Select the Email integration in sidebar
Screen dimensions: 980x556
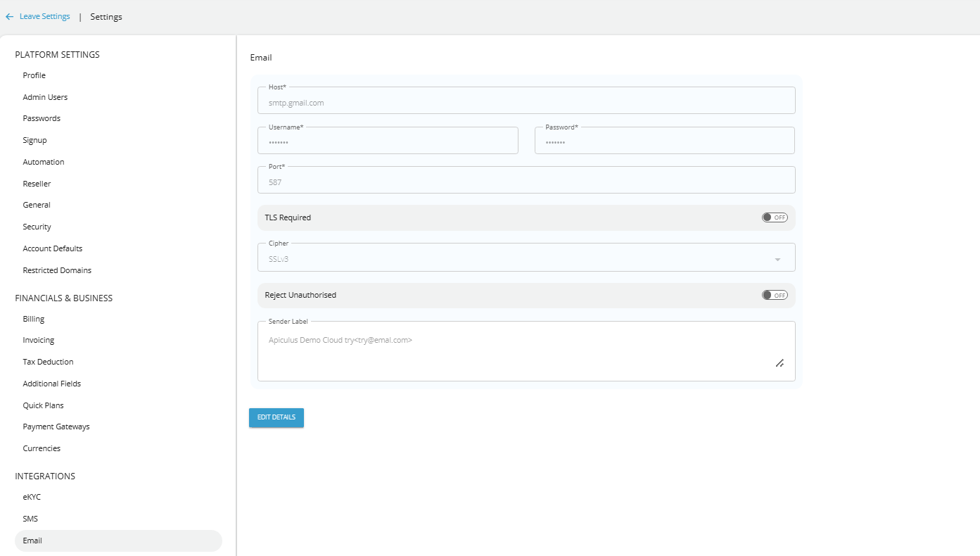(32, 540)
